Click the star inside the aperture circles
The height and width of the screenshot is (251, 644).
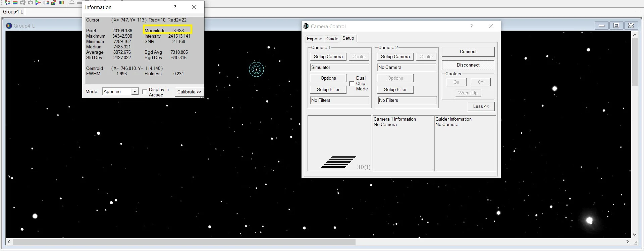(256, 70)
